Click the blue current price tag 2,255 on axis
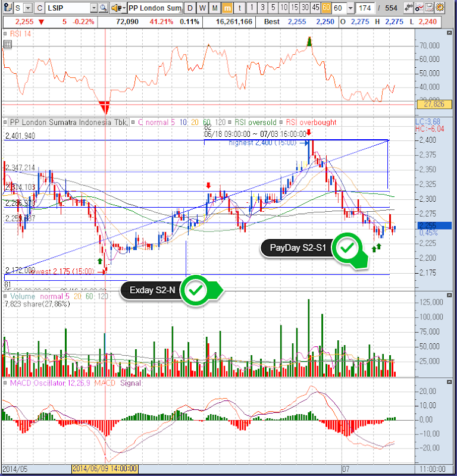The height and width of the screenshot is (476, 457). coord(434,226)
